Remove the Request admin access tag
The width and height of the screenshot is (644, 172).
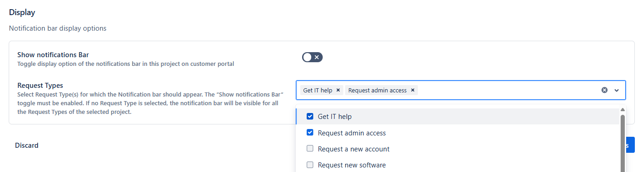coord(412,90)
